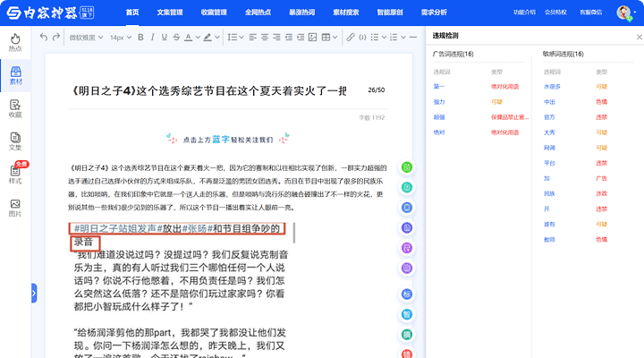Open the 功能介绍 link
Image resolution: width=644 pixels, height=358 pixels.
524,13
